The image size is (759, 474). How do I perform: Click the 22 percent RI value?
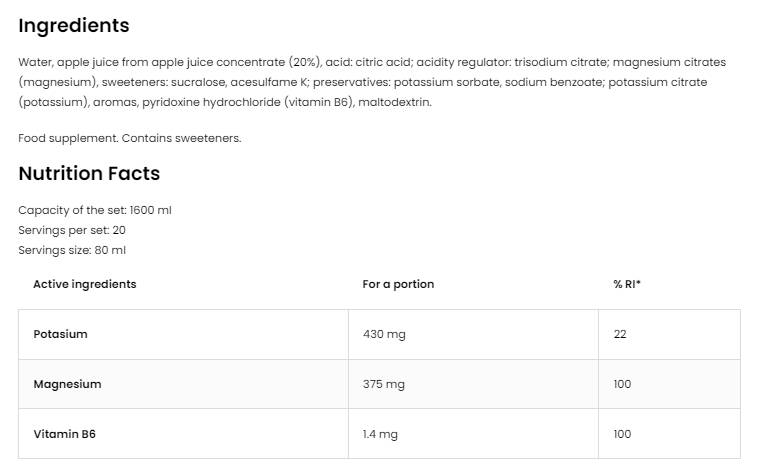coord(620,334)
